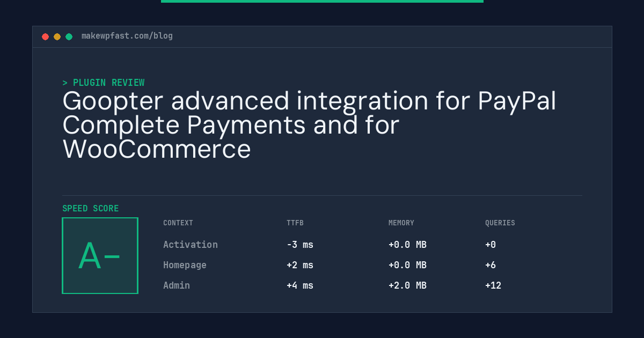Click the MEMORY column header
This screenshot has height=338, width=644.
pos(401,223)
